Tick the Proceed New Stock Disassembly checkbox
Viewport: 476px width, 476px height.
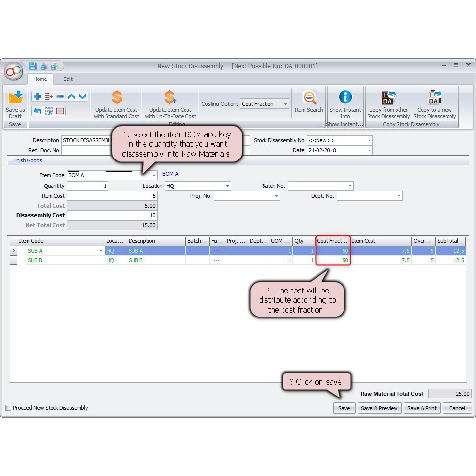pos(8,408)
